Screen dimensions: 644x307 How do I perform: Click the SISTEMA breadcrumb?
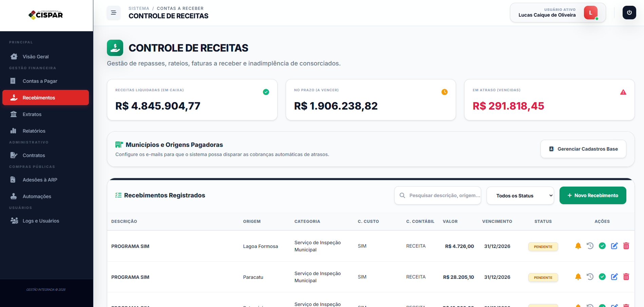[139, 8]
